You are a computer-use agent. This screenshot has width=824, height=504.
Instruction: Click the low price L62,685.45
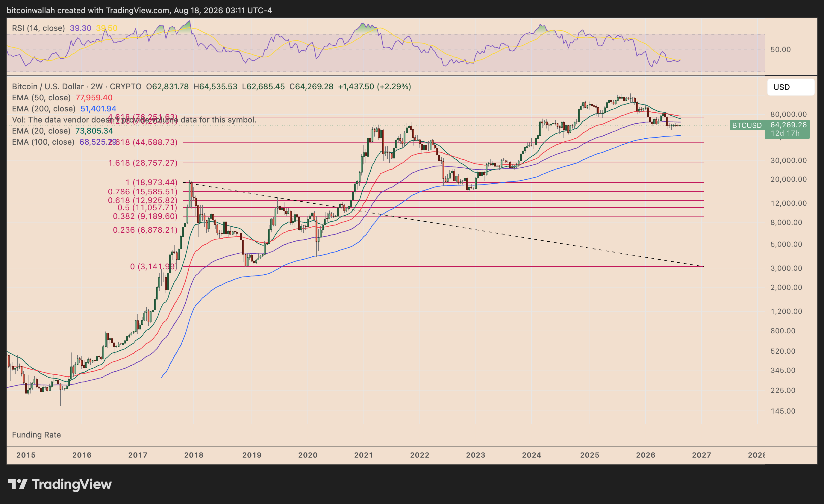coord(263,87)
